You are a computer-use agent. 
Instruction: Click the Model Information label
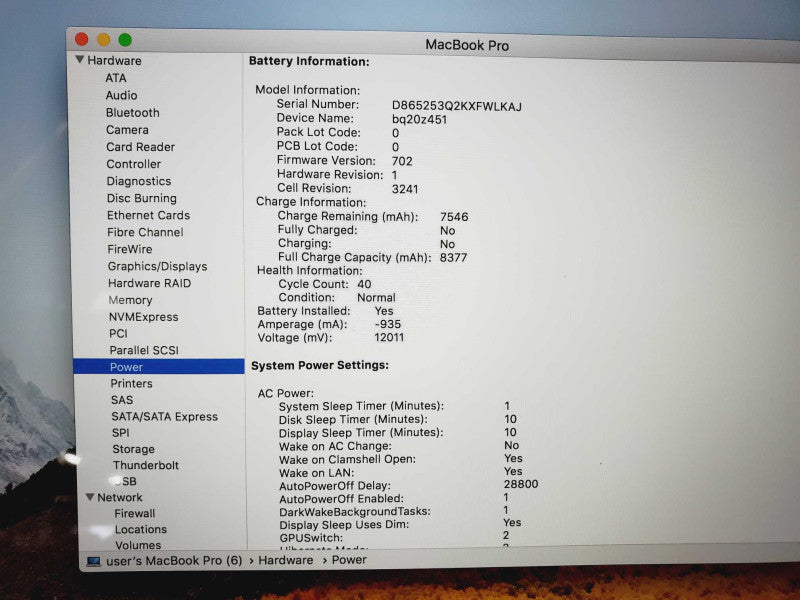coord(308,90)
